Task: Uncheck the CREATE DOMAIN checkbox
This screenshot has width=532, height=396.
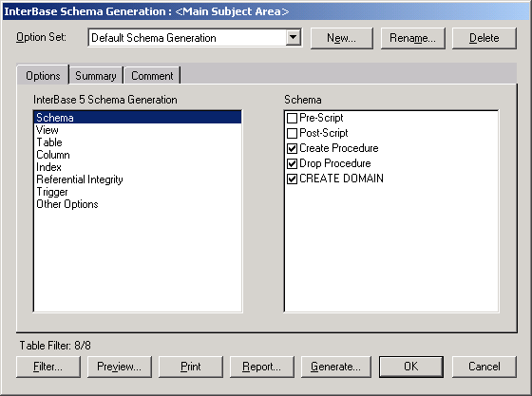Action: (292, 179)
